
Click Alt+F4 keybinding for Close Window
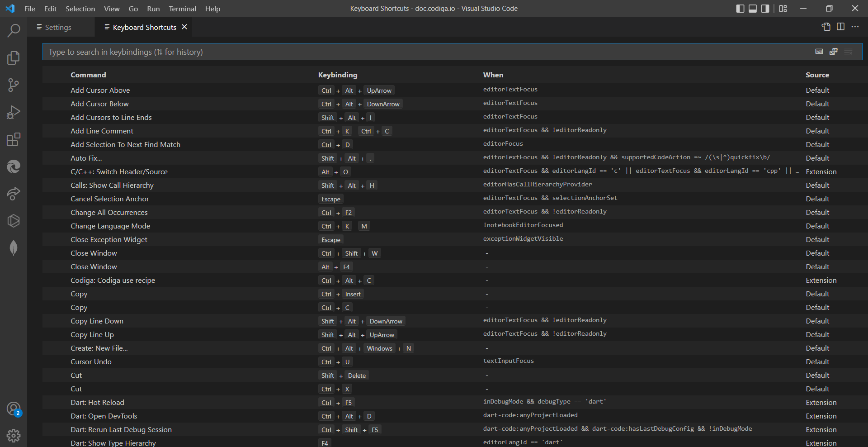click(x=335, y=267)
